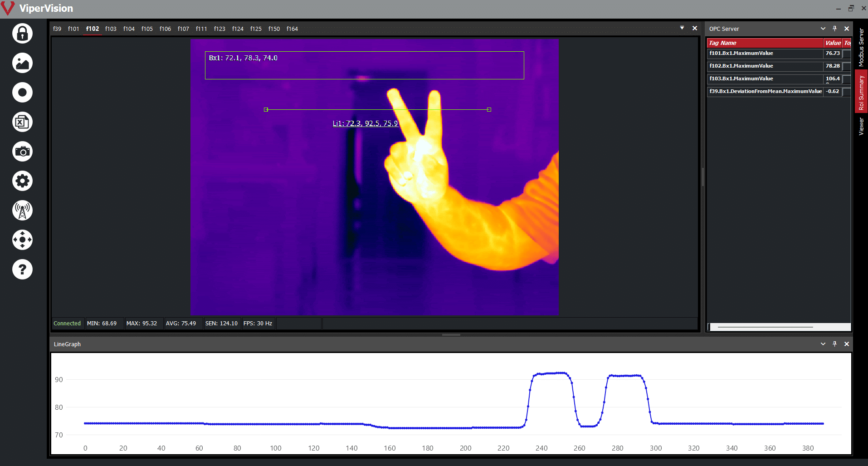This screenshot has height=466, width=868.
Task: Open the pan/move arrows control icon
Action: click(22, 240)
